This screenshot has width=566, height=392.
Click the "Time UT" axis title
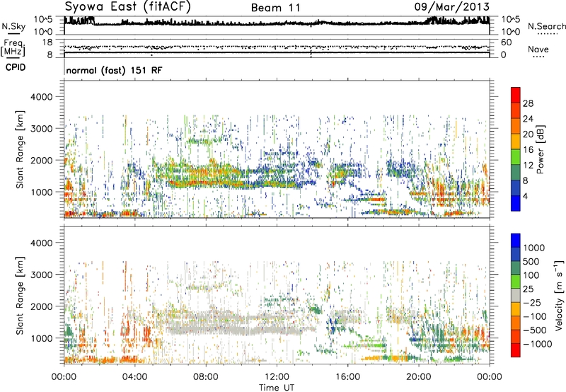point(277,388)
